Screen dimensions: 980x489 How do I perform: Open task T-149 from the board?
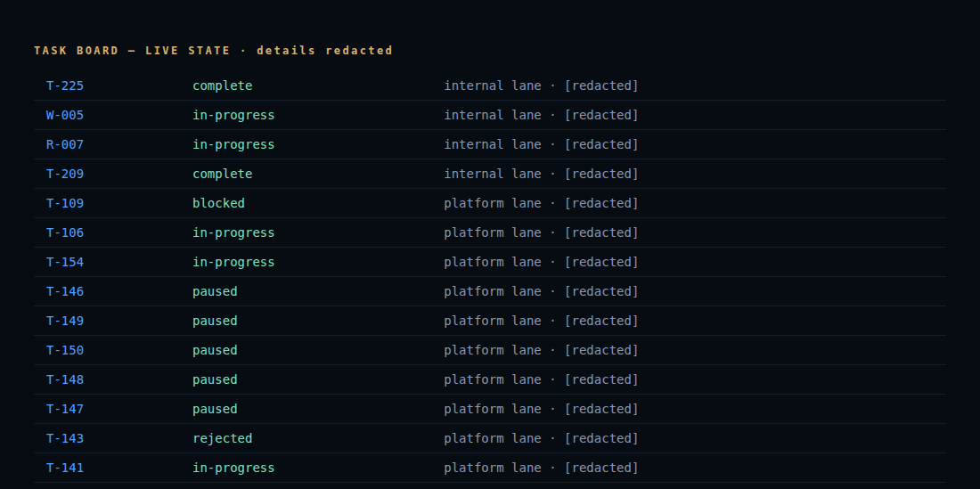(65, 321)
